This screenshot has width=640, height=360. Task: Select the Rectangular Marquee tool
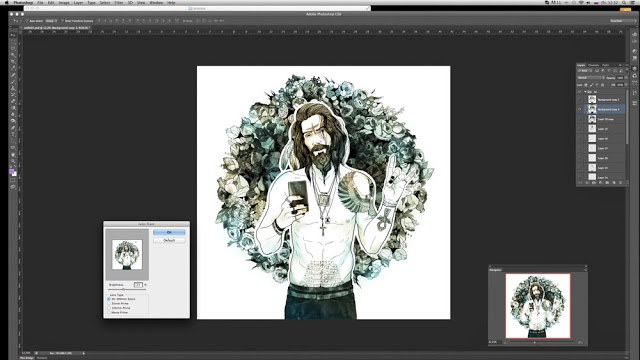13,42
